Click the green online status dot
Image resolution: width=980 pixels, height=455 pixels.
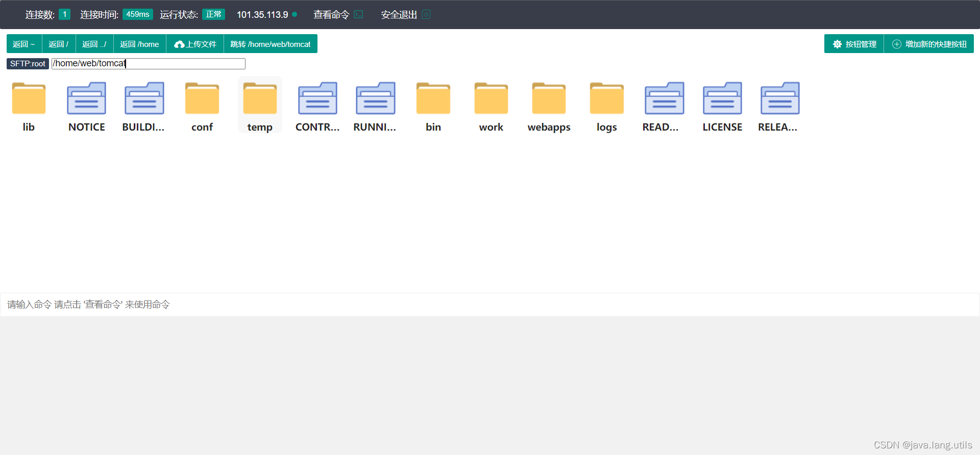[295, 14]
